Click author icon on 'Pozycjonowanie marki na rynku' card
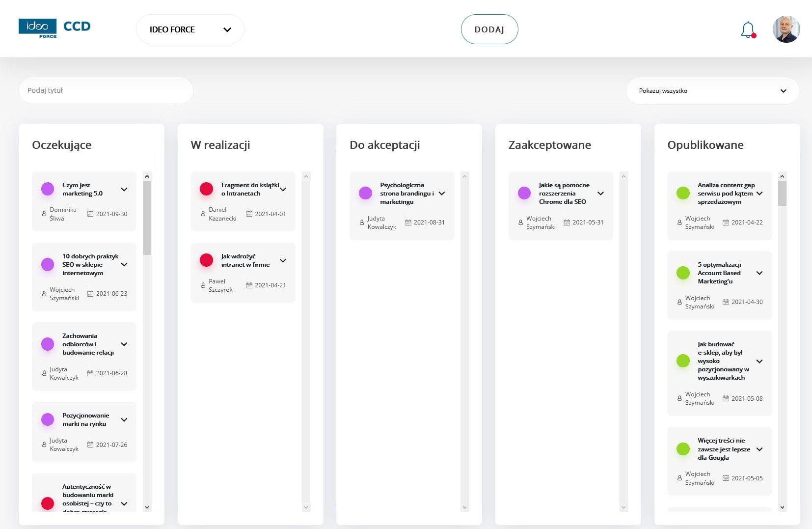The width and height of the screenshot is (812, 529). [44, 445]
